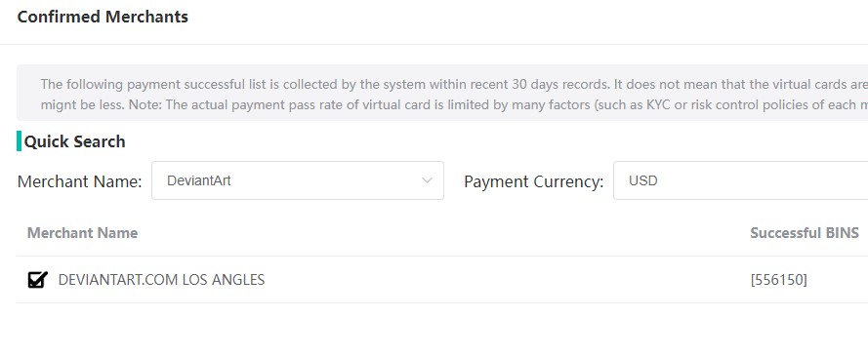Click the Successful BINS column header
The image size is (868, 357).
pos(805,233)
